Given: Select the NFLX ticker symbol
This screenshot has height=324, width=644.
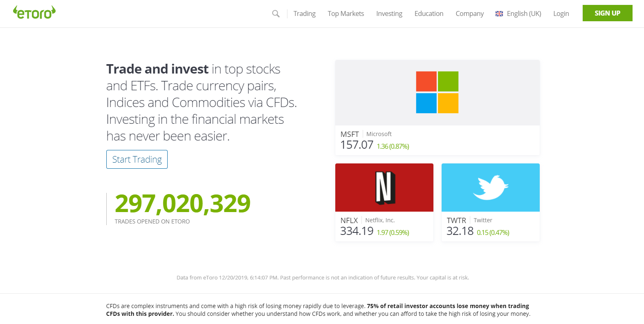Looking at the screenshot, I should pos(349,220).
